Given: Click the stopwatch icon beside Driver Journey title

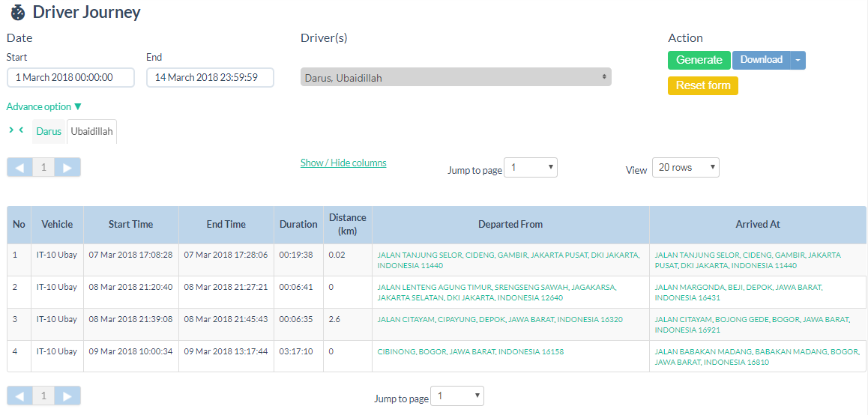Looking at the screenshot, I should [x=18, y=13].
